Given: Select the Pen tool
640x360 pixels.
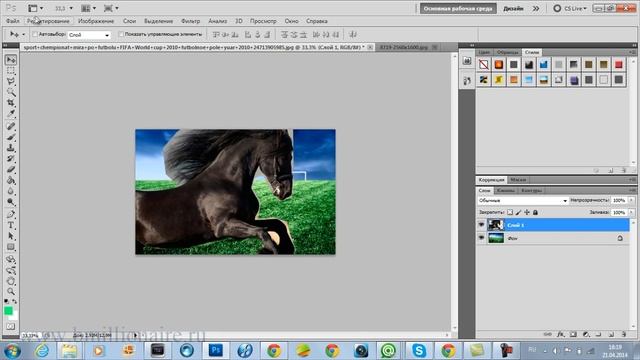Looking at the screenshot, I should [11, 214].
